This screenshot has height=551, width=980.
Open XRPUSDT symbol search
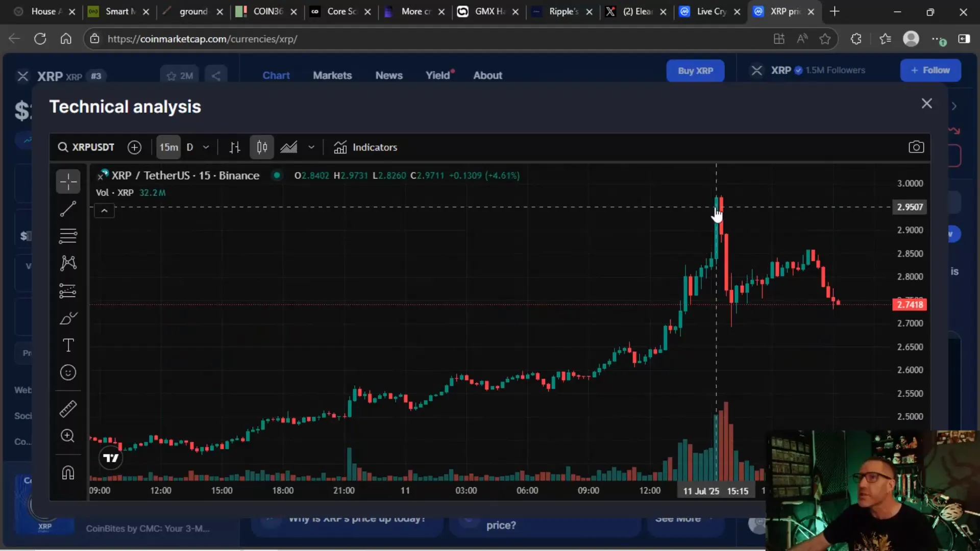[x=86, y=147]
